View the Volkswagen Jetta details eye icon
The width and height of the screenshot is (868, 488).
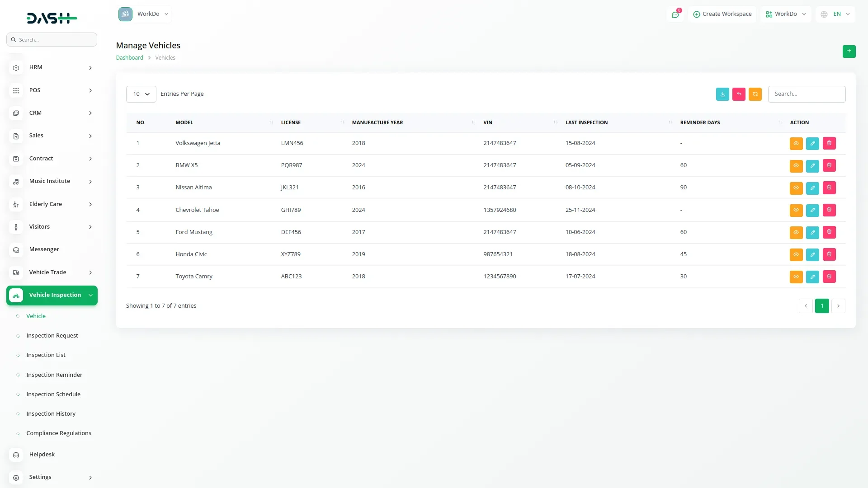(x=796, y=143)
